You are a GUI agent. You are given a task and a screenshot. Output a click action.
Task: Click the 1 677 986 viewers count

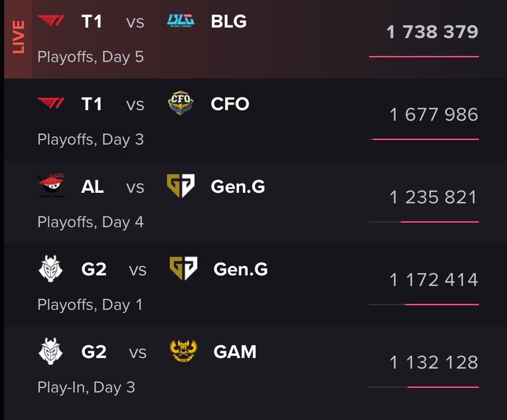434,114
